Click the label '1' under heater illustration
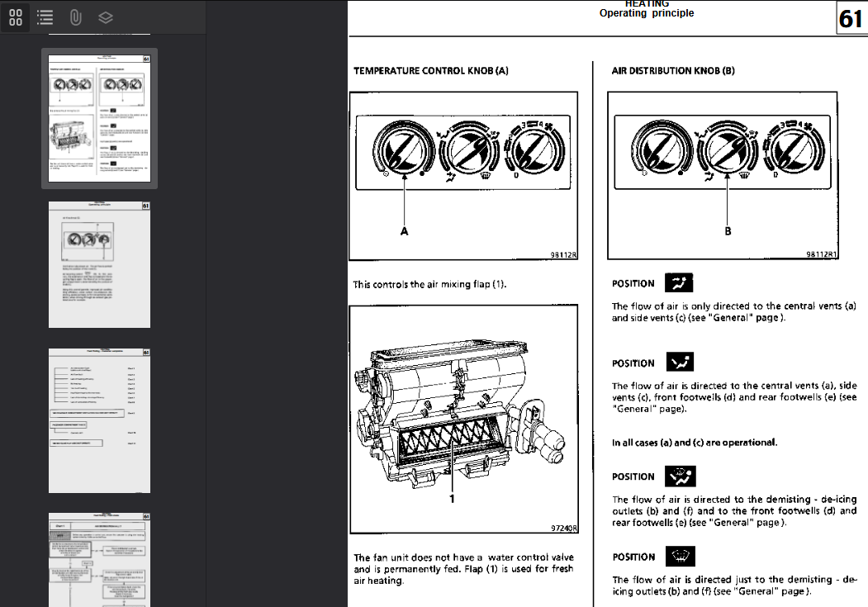This screenshot has height=607, width=868. pos(452,499)
